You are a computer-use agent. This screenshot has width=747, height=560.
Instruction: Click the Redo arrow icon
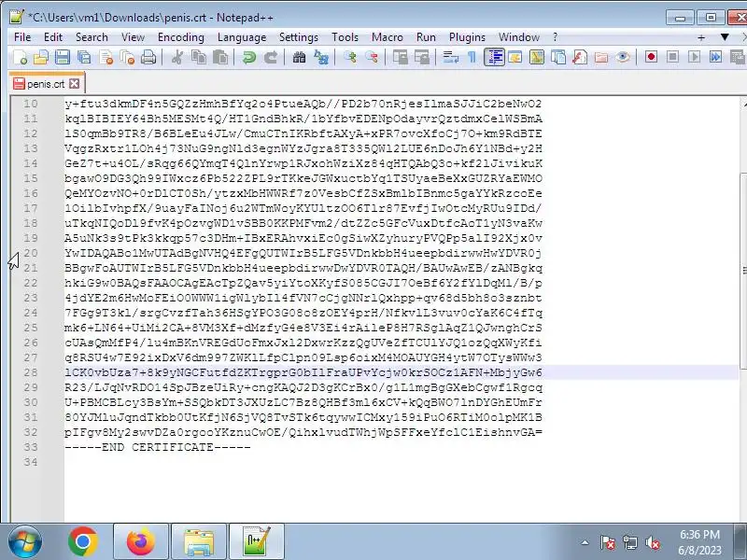pyautogui.click(x=271, y=58)
